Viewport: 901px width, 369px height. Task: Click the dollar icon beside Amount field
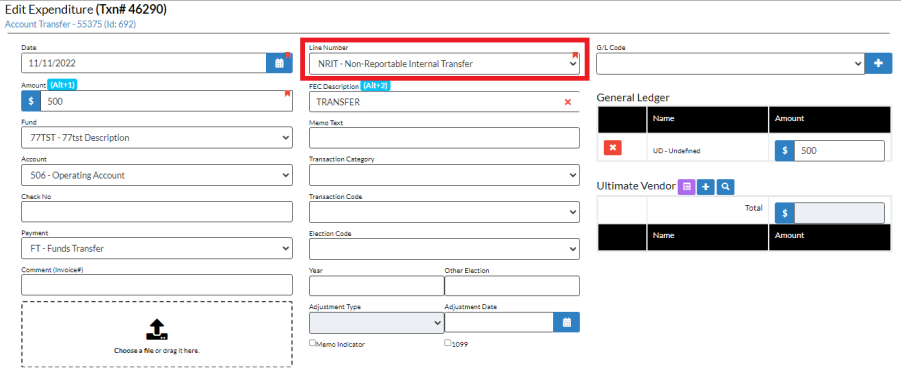30,101
